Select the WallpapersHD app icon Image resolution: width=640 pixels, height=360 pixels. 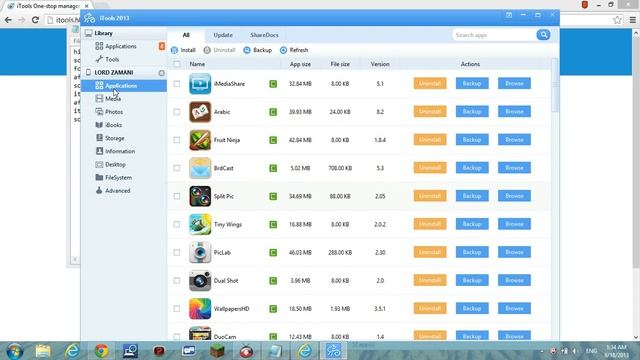pos(200,309)
